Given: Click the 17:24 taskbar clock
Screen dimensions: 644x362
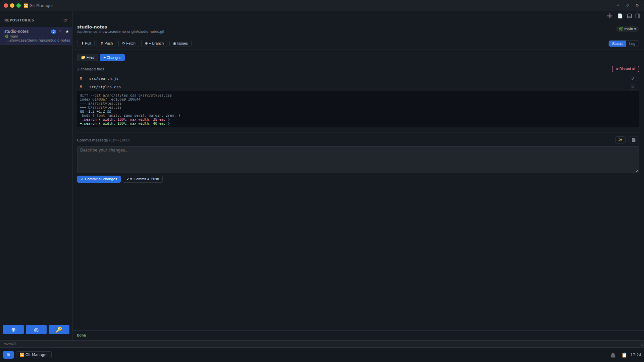Looking at the screenshot, I should (x=636, y=355).
